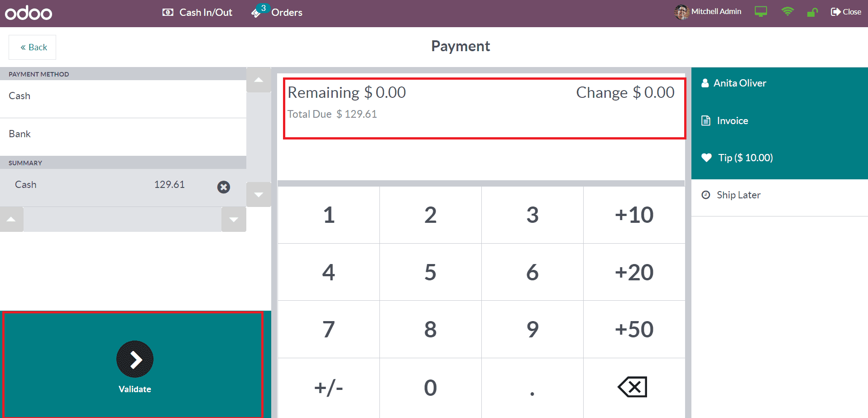Click the wifi connection status icon
Image resolution: width=868 pixels, height=418 pixels.
[788, 12]
